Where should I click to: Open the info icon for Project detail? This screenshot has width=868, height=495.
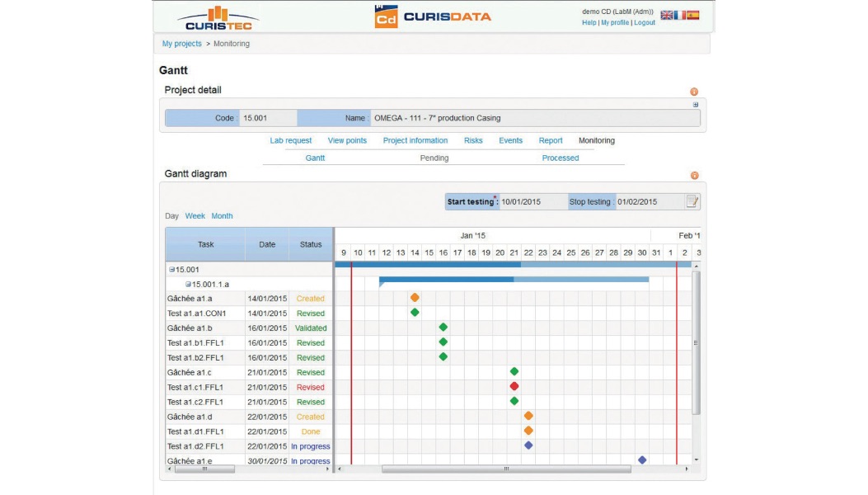[694, 92]
